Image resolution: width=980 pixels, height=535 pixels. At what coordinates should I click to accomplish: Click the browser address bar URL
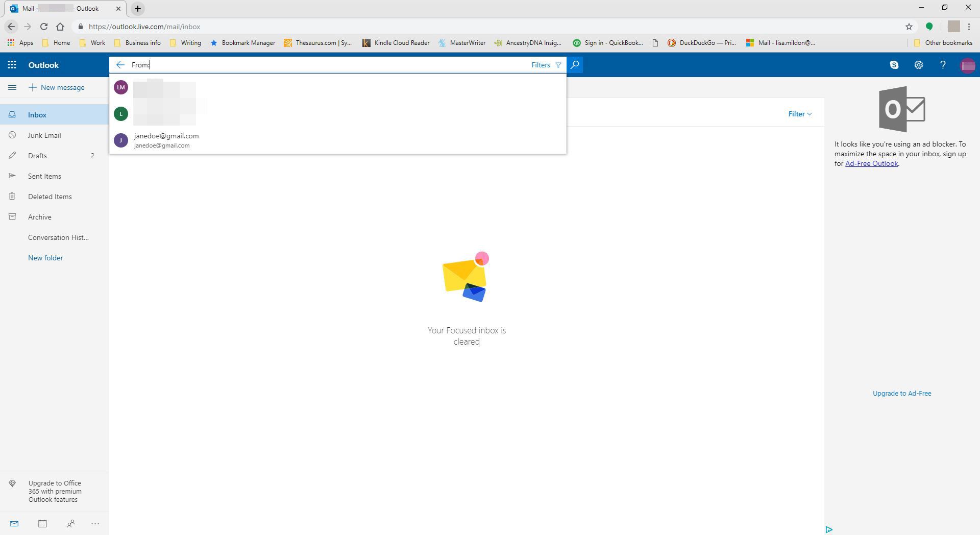(144, 27)
